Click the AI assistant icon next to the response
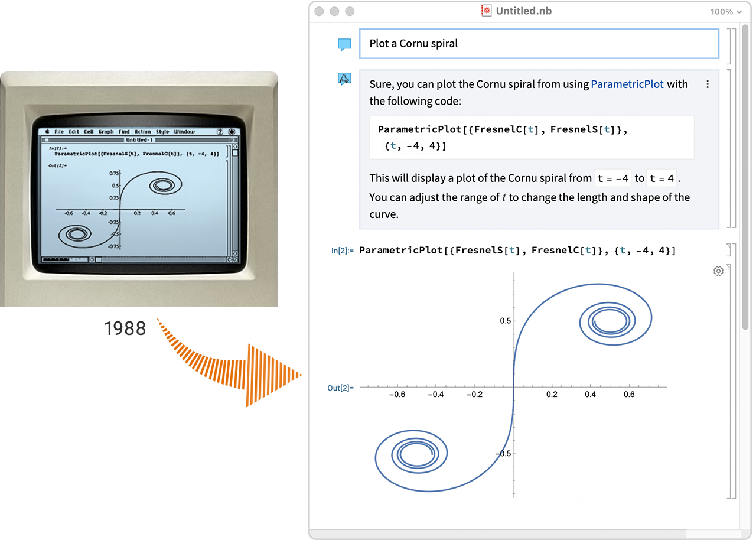 pyautogui.click(x=344, y=78)
